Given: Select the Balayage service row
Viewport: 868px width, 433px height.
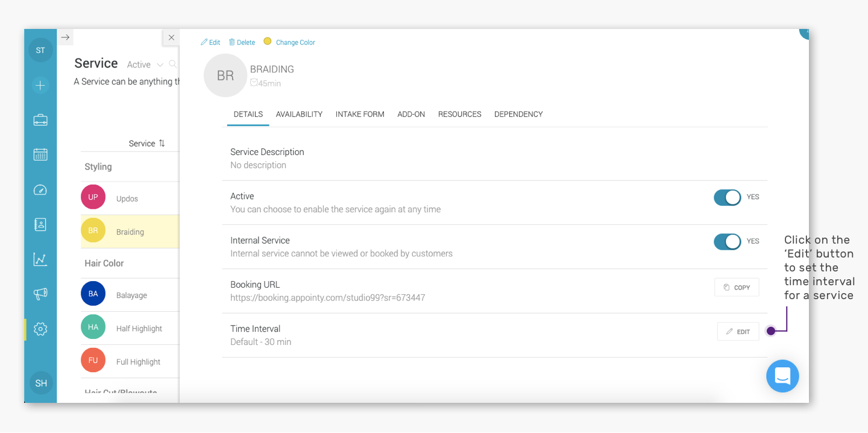Looking at the screenshot, I should point(130,295).
